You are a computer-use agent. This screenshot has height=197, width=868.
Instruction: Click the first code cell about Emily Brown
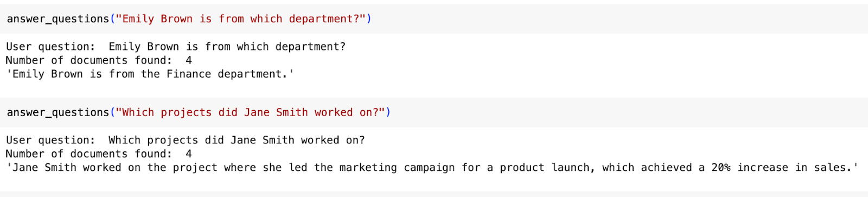click(x=434, y=19)
